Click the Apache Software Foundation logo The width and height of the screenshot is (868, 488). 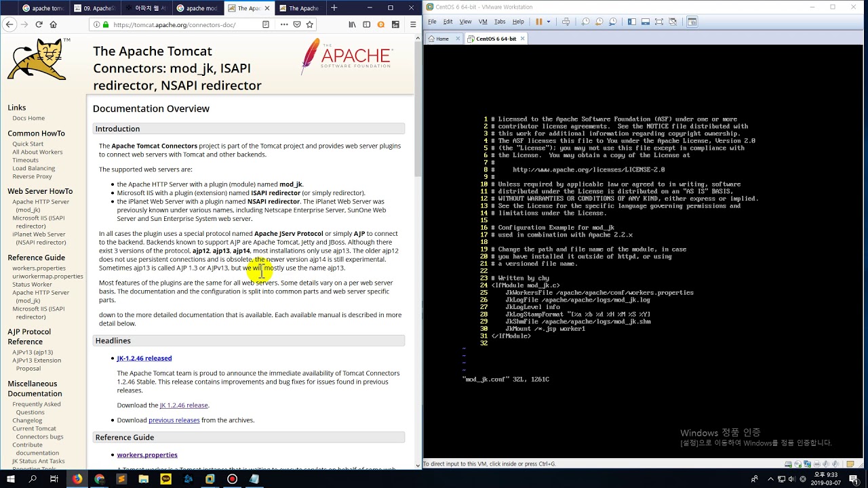tap(347, 56)
